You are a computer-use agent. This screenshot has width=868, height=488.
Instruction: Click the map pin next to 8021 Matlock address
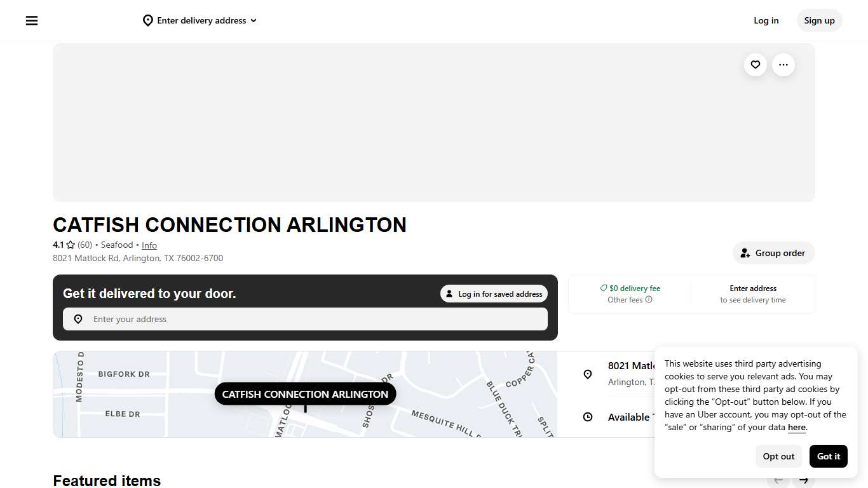(588, 374)
